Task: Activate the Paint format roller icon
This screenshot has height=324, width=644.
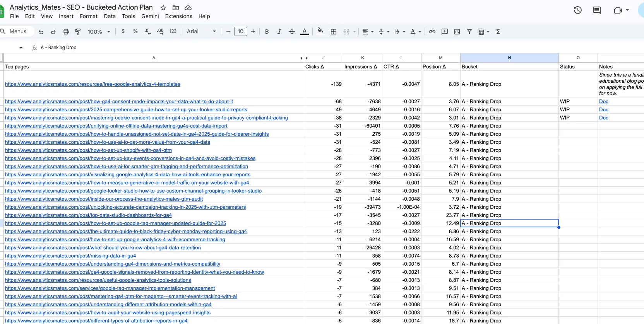Action: click(78, 32)
